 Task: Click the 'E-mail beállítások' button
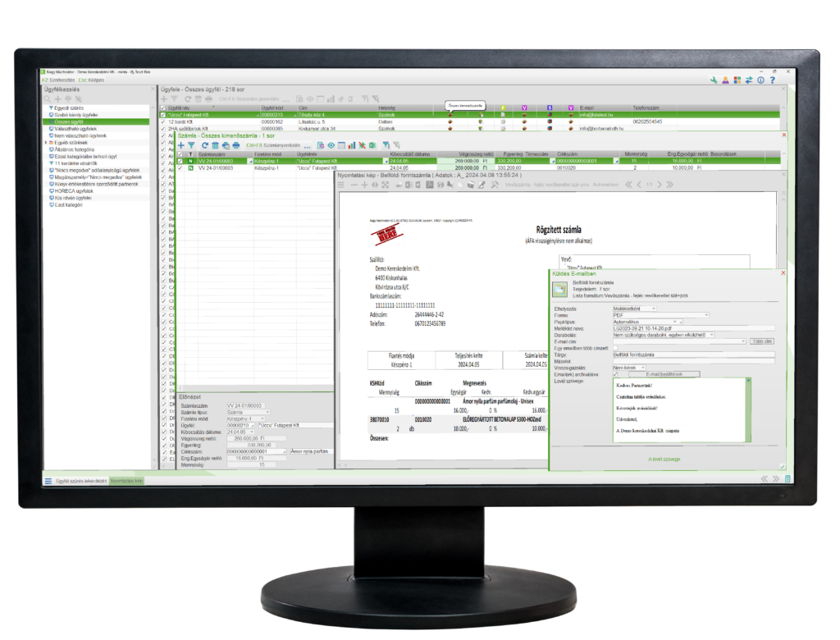[x=664, y=374]
